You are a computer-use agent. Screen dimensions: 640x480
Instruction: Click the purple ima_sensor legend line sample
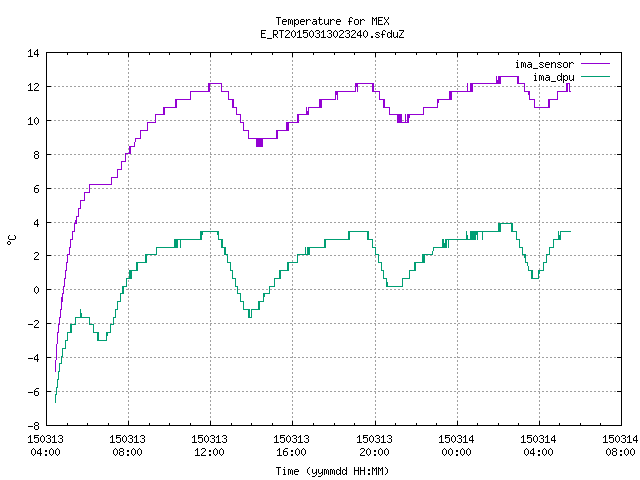click(x=595, y=64)
